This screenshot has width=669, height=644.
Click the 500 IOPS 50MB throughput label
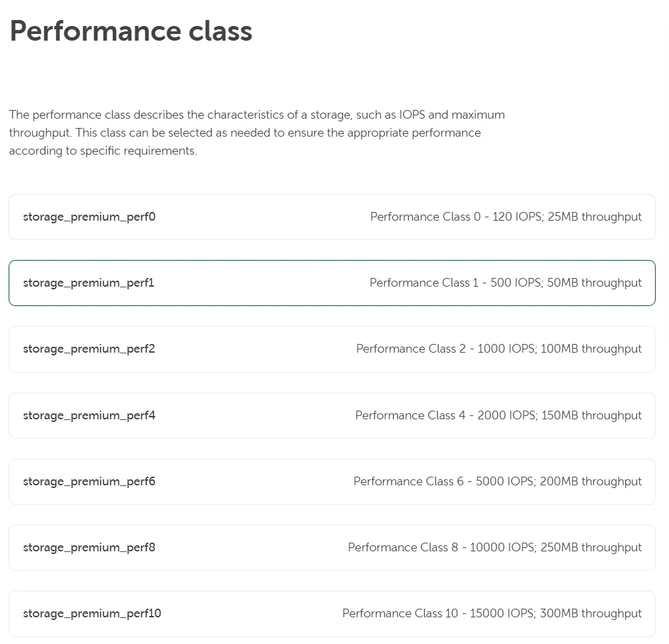(x=505, y=283)
